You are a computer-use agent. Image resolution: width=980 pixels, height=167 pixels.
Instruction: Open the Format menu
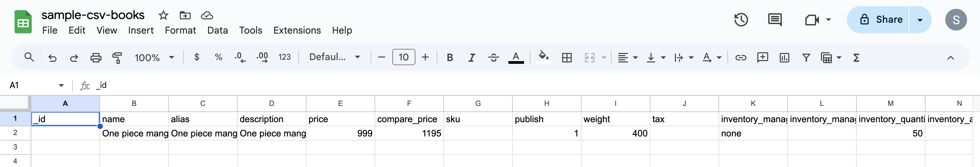click(x=180, y=30)
